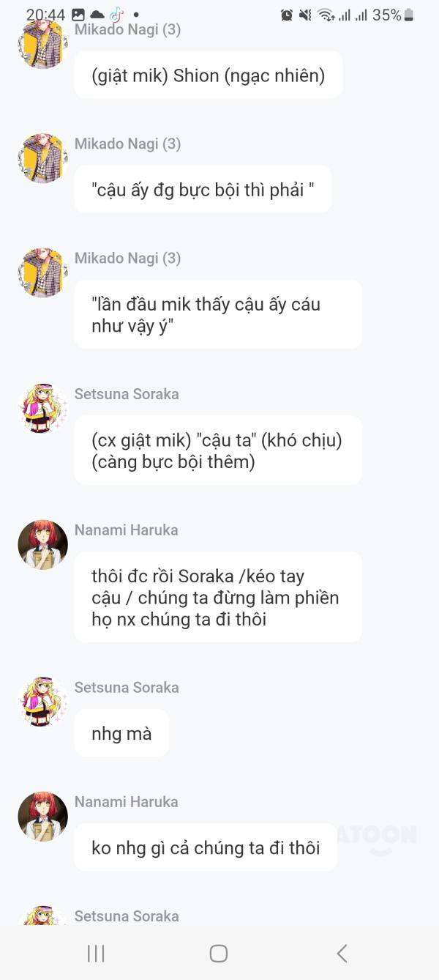Tap the message bubble 'nhg mà'
Image resolution: width=439 pixels, height=980 pixels.
121,733
